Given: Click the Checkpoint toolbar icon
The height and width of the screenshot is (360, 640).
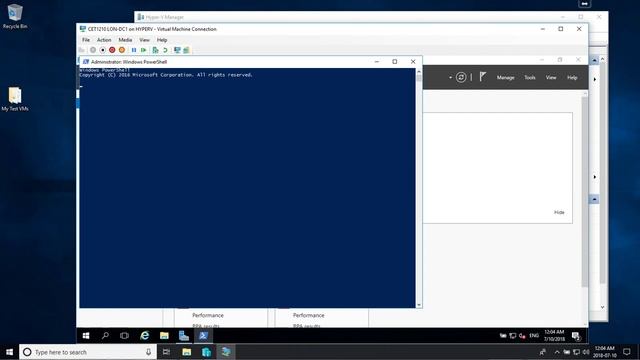Looking at the screenshot, I should coord(156,50).
